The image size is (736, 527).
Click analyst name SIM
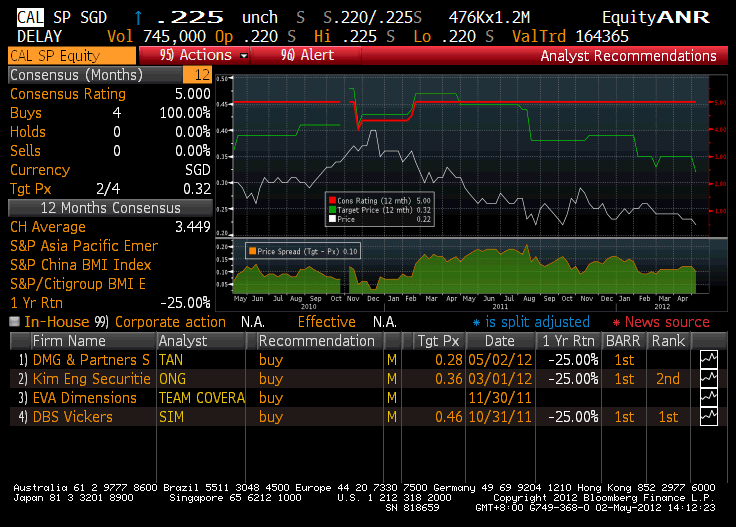171,417
